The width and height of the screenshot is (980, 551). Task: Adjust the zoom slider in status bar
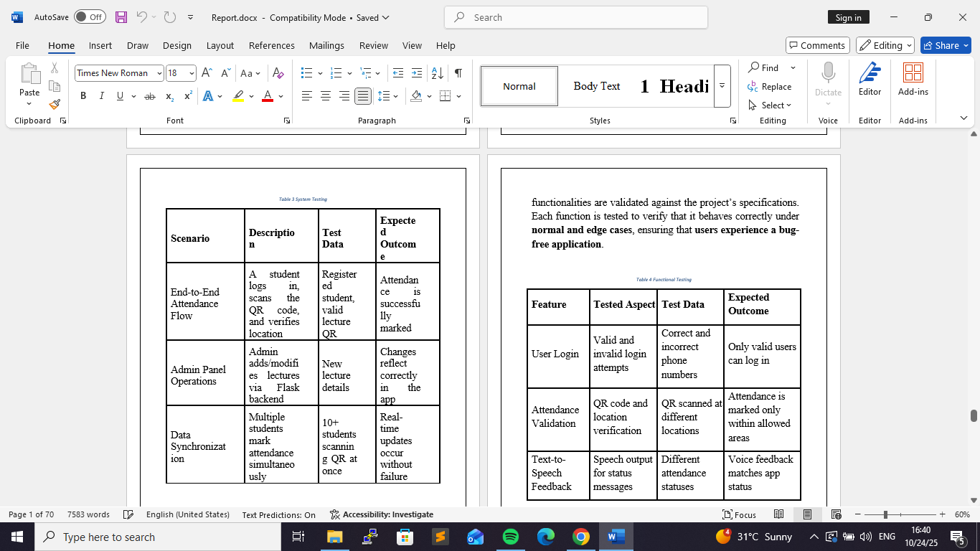click(885, 514)
